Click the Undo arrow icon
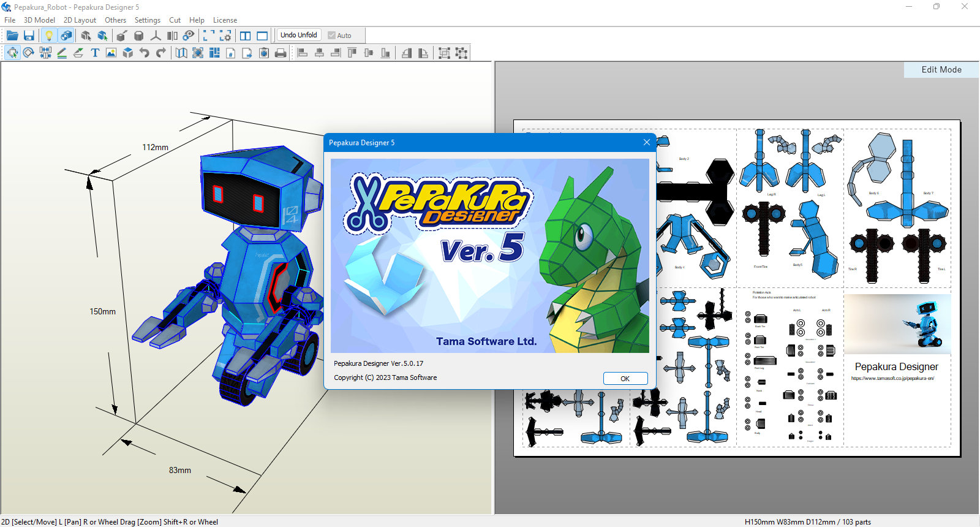The height and width of the screenshot is (527, 980). [x=145, y=53]
